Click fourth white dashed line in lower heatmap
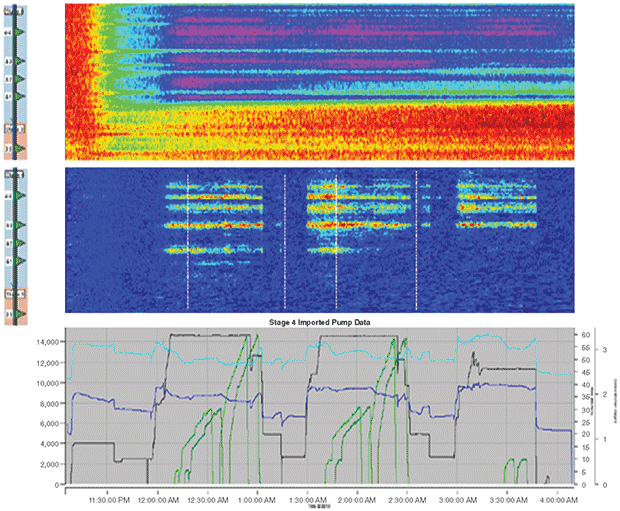Viewport: 620px width, 511px height. coord(416,240)
